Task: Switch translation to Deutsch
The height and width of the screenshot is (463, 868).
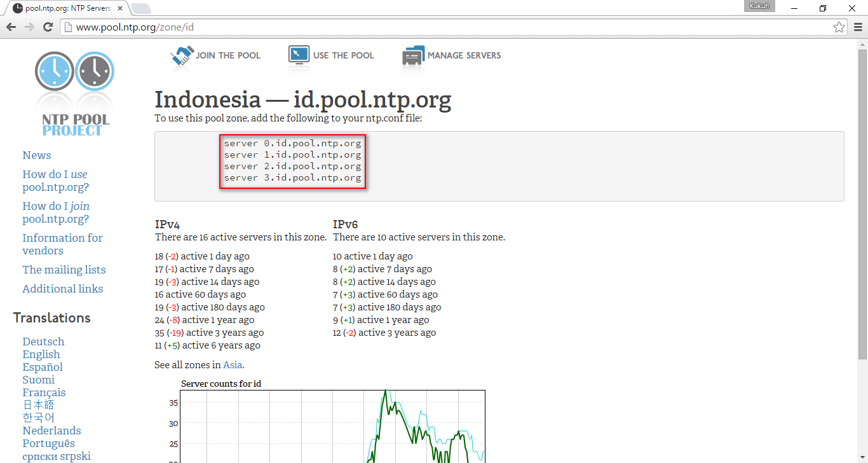Action: point(43,342)
